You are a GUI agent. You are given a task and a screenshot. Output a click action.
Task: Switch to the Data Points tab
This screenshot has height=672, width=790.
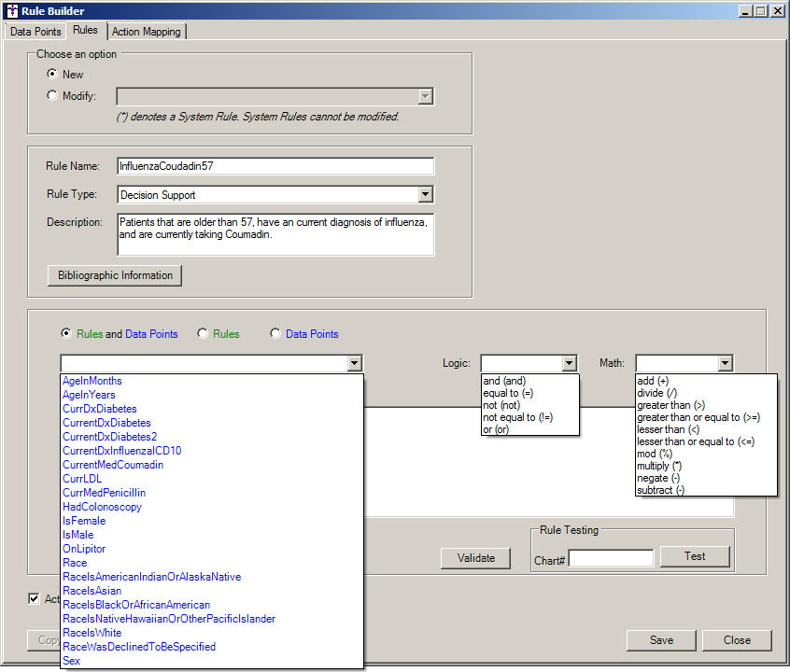(35, 32)
